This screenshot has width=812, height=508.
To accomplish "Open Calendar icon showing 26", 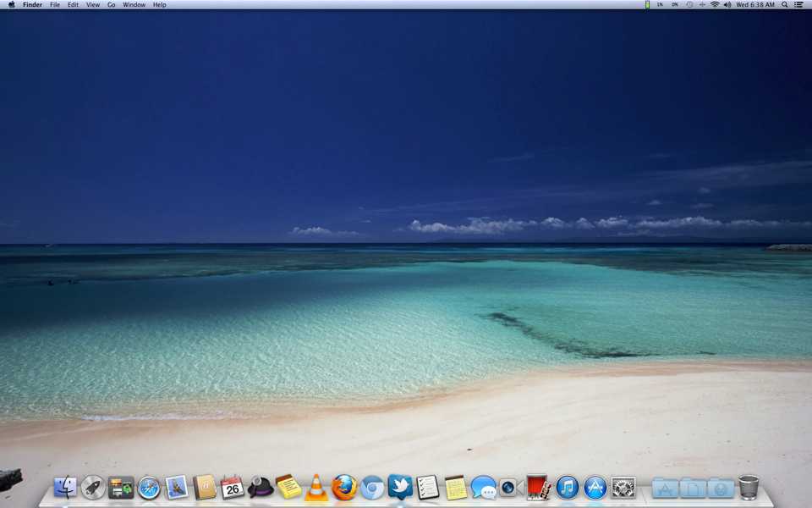I will pos(232,488).
